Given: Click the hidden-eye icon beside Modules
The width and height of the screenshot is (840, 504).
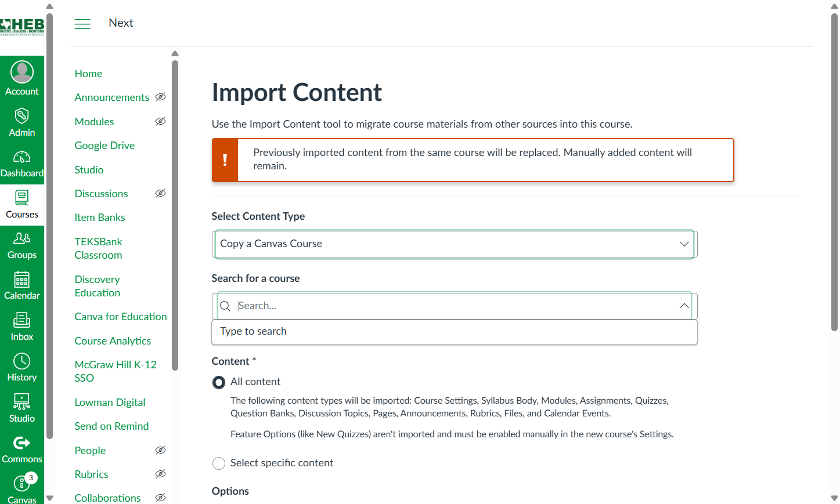Looking at the screenshot, I should (161, 121).
